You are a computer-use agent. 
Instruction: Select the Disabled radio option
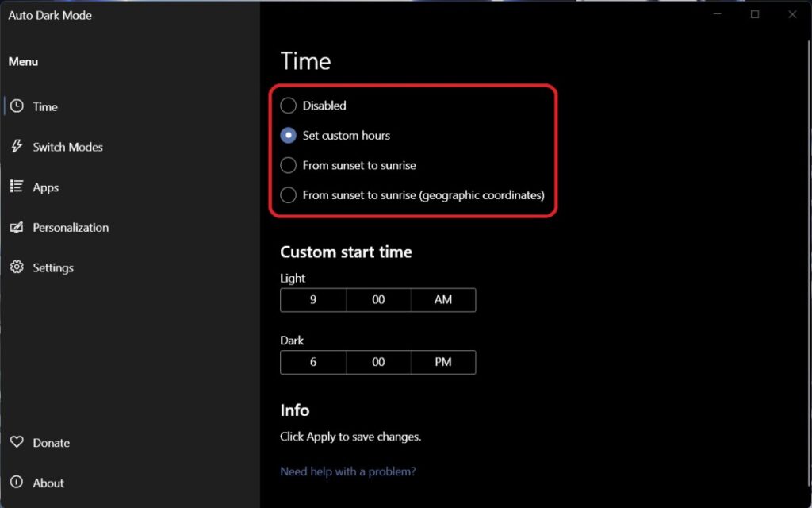[x=288, y=106]
